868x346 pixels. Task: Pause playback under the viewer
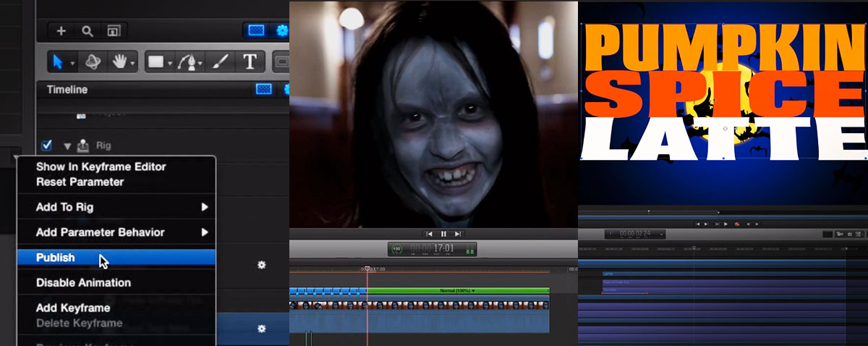(x=443, y=234)
